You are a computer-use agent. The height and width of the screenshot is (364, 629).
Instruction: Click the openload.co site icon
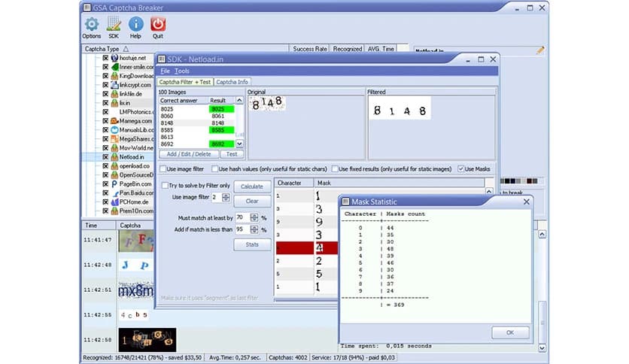click(x=114, y=166)
